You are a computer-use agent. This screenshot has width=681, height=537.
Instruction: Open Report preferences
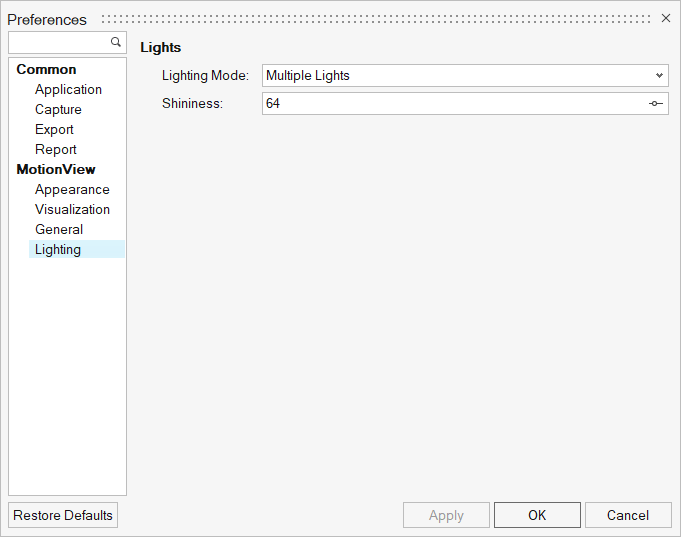click(56, 149)
